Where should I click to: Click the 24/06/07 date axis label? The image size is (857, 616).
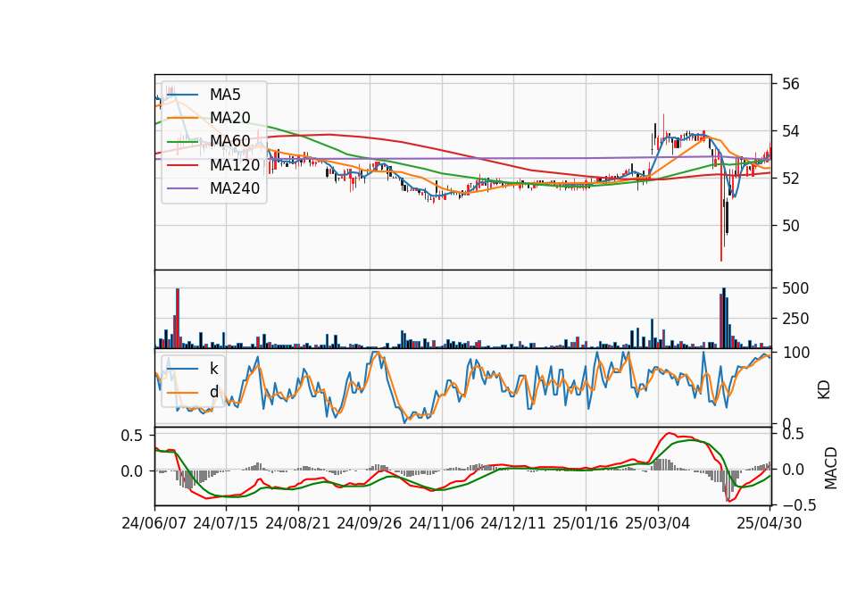pyautogui.click(x=154, y=523)
